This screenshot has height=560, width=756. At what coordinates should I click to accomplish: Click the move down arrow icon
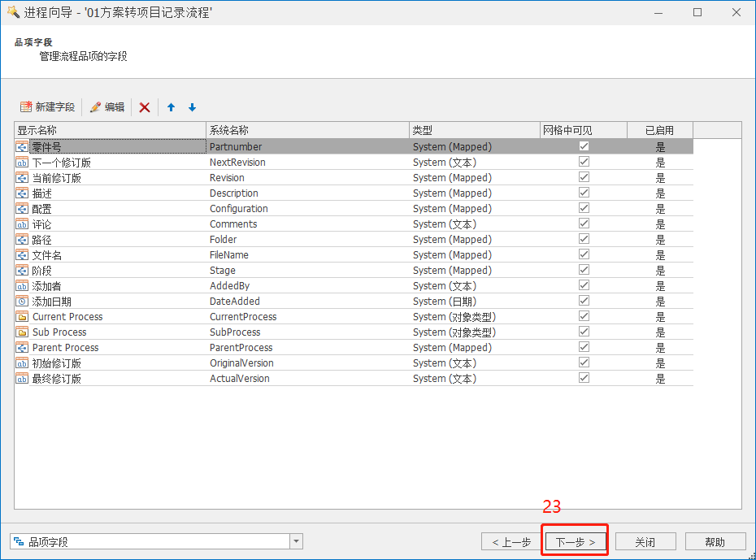pyautogui.click(x=193, y=107)
